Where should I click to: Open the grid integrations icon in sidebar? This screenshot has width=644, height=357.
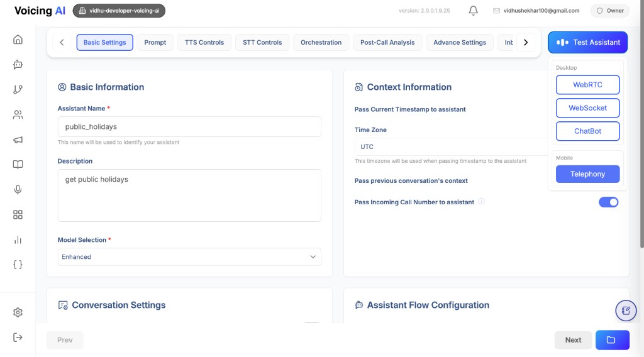(x=18, y=214)
